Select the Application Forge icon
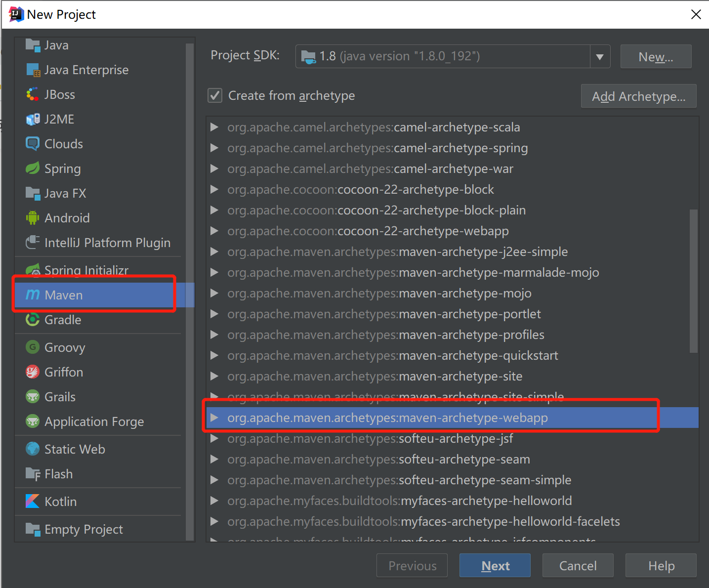This screenshot has height=588, width=709. pos(33,421)
